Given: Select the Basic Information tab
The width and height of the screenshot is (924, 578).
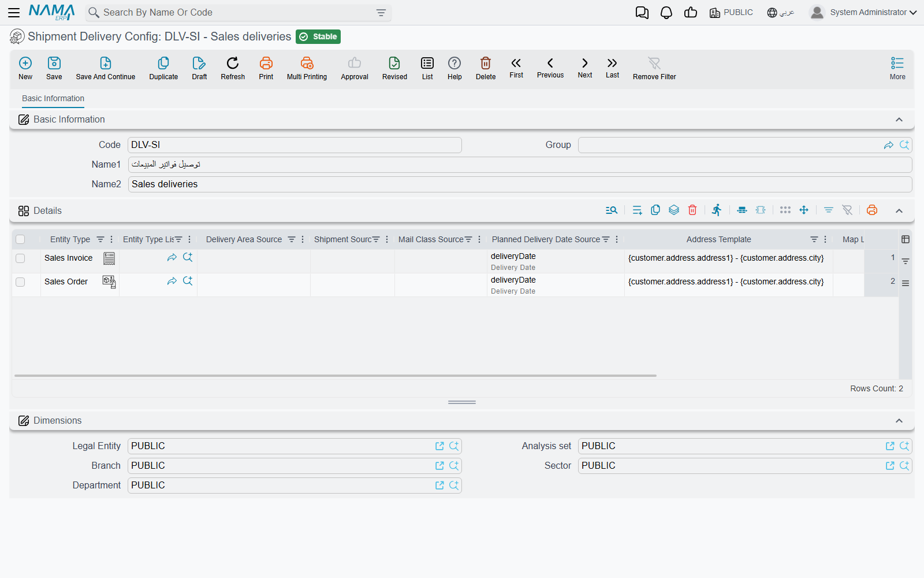Looking at the screenshot, I should (x=53, y=98).
